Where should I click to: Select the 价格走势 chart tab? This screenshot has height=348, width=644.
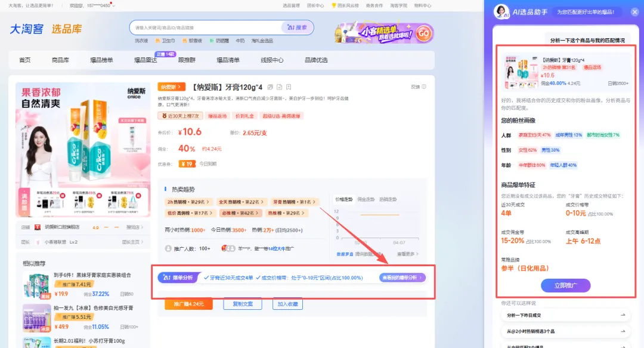(x=344, y=199)
